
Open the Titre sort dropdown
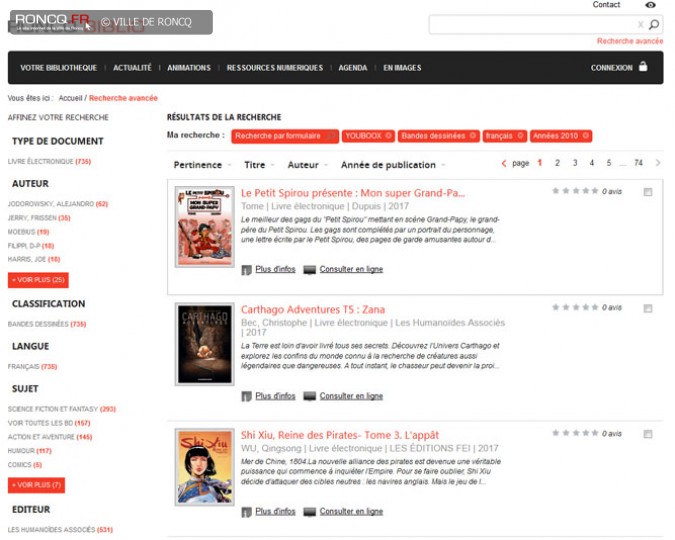coord(259,165)
